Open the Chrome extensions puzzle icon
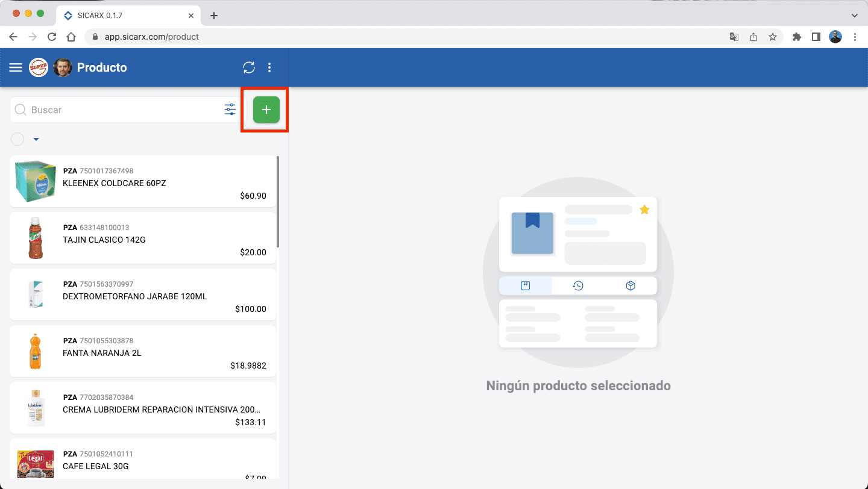 click(x=796, y=37)
